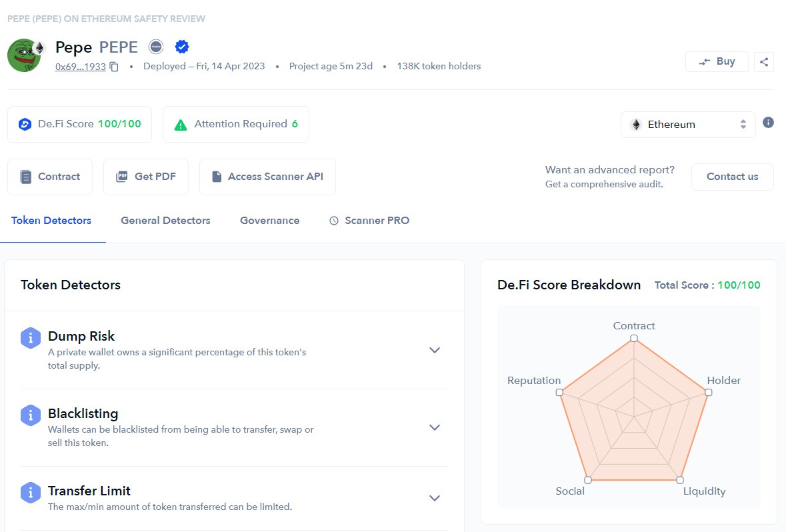Switch to the Governance tab
Screen dimensions: 786x532
[270, 221]
